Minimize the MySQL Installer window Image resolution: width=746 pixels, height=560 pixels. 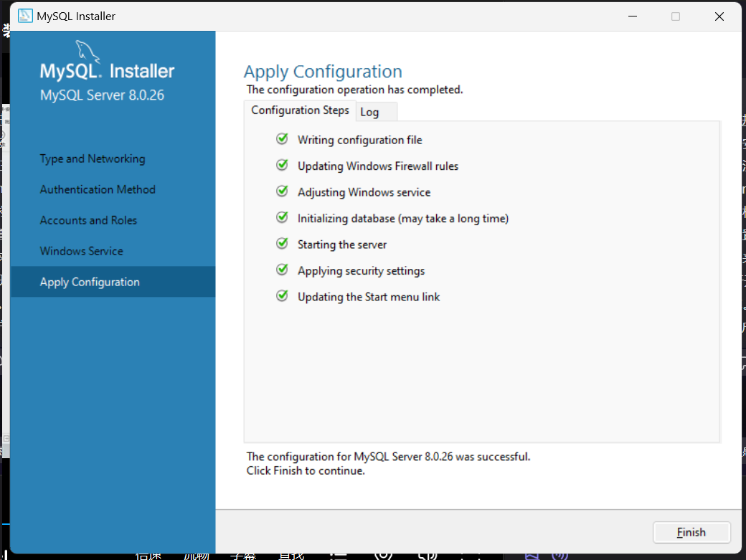tap(632, 16)
